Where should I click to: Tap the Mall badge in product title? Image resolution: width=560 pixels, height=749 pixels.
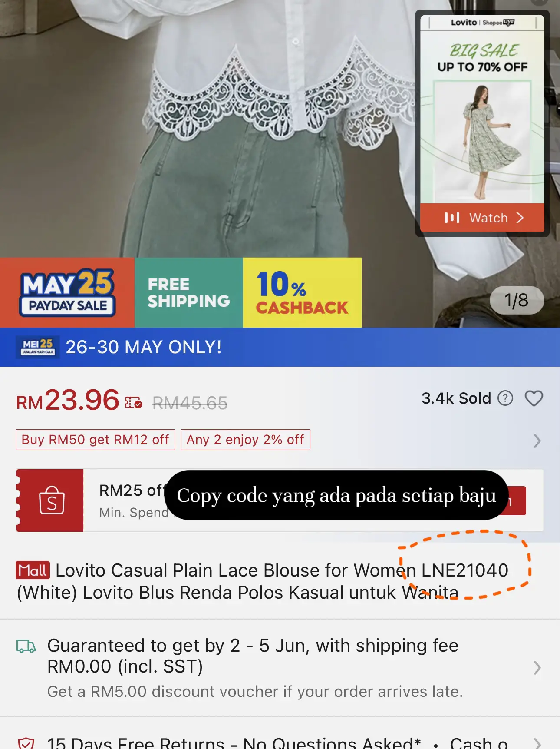click(x=33, y=570)
